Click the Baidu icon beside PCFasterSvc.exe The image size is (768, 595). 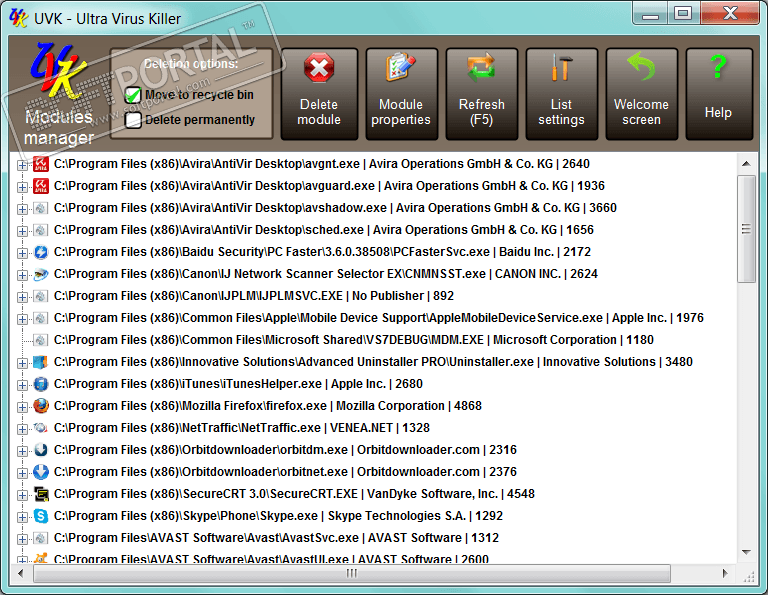(41, 252)
